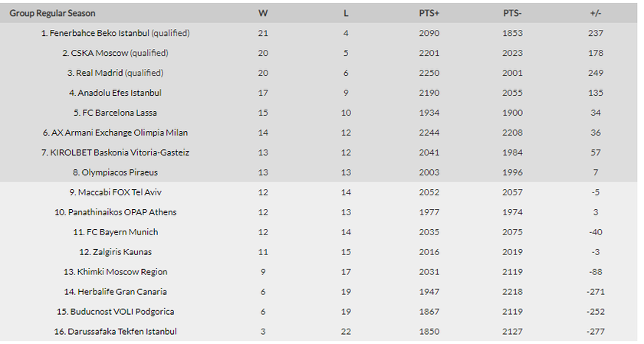
Task: Select Real Madrid in the standings
Action: (116, 74)
